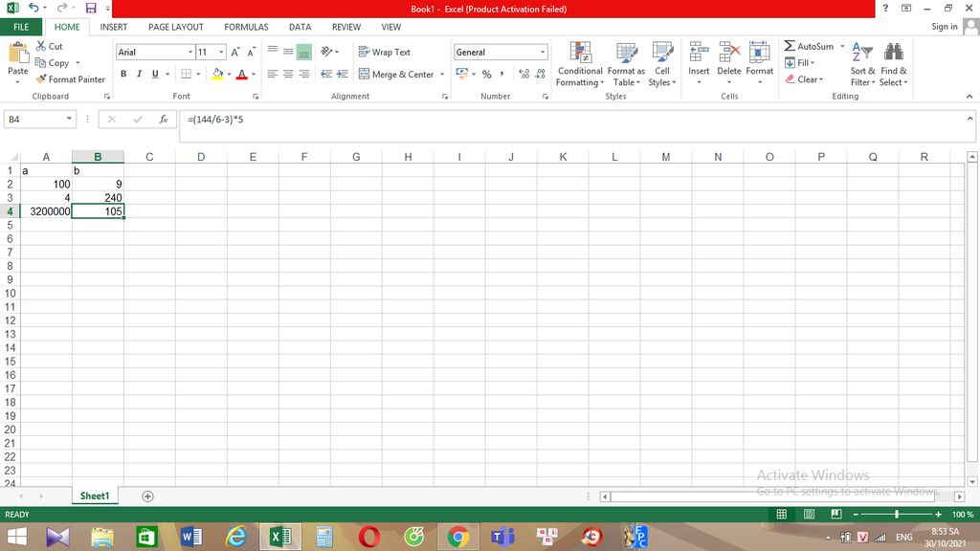This screenshot has height=551, width=980.
Task: Toggle Italic formatting
Action: tap(140, 74)
